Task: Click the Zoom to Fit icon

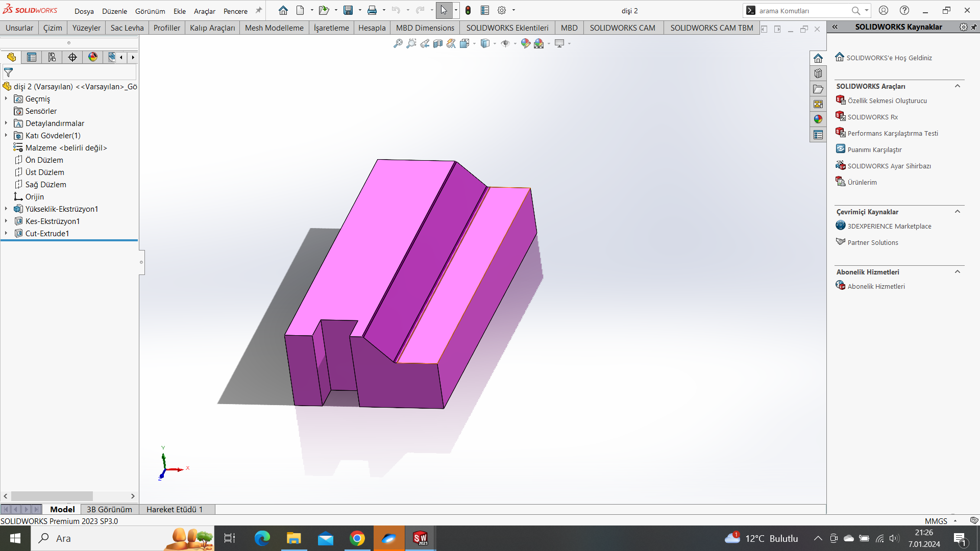Action: (398, 44)
